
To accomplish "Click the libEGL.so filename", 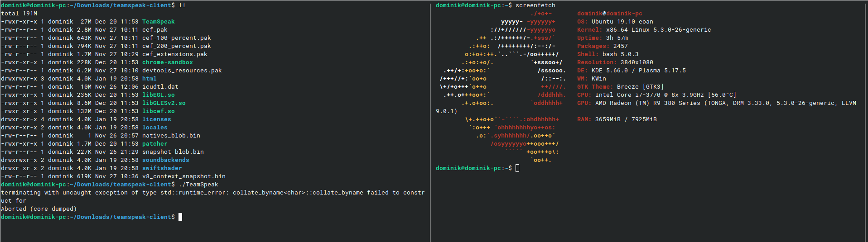I will pyautogui.click(x=158, y=95).
